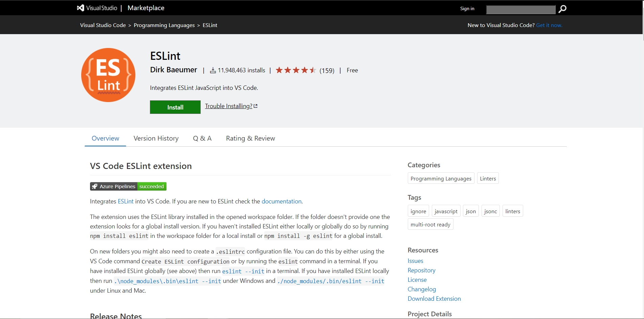Image resolution: width=644 pixels, height=319 pixels.
Task: Open the ESLint link in the description
Action: pyautogui.click(x=126, y=201)
